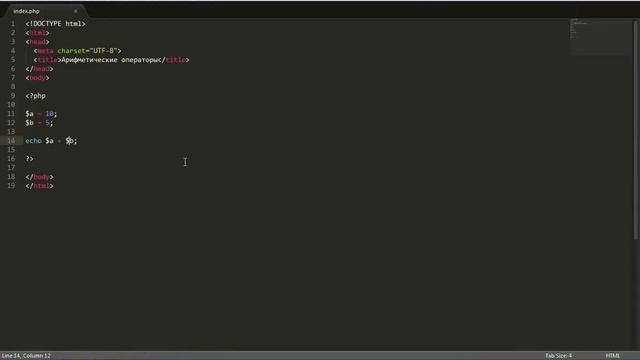Viewport: 640px width, 360px height.
Task: Click the minimap code preview
Action: click(x=600, y=37)
